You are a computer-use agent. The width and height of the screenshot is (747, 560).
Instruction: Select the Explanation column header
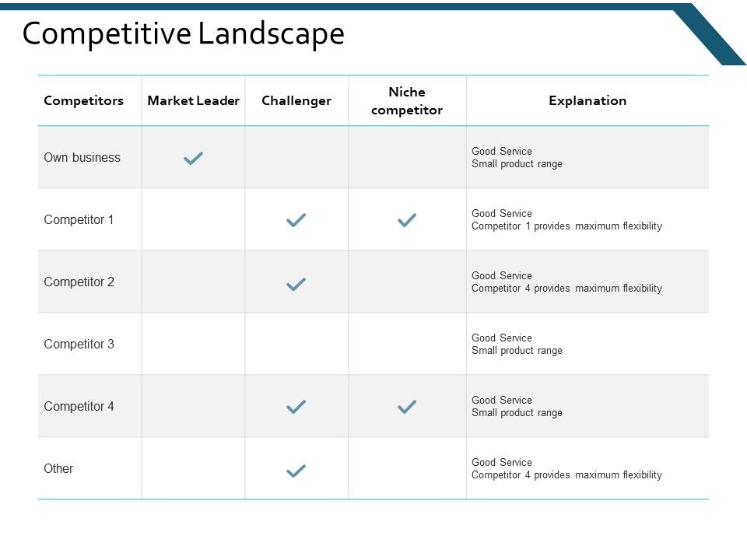click(x=587, y=100)
